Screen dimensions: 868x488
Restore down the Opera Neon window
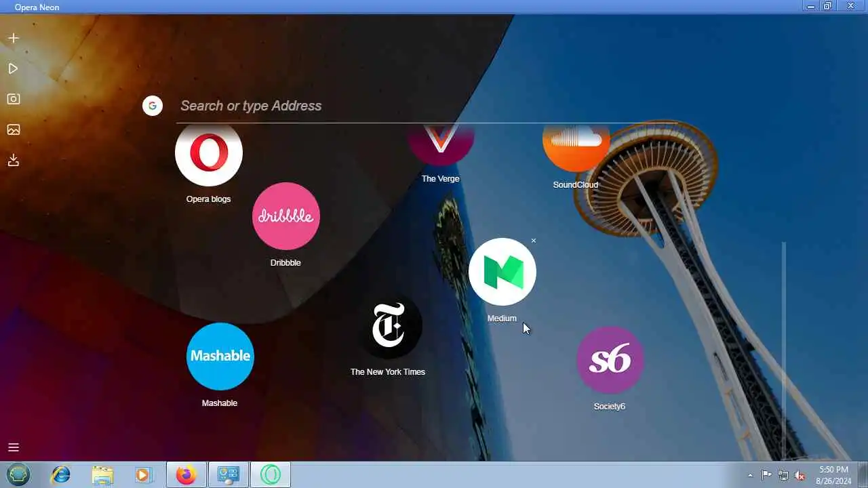(828, 6)
